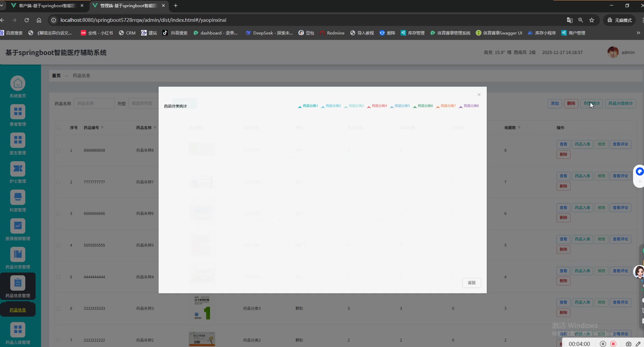Screen dimensions: 644x347
Task: Open the tab search chevron at top left
Action: [x=2, y=5]
